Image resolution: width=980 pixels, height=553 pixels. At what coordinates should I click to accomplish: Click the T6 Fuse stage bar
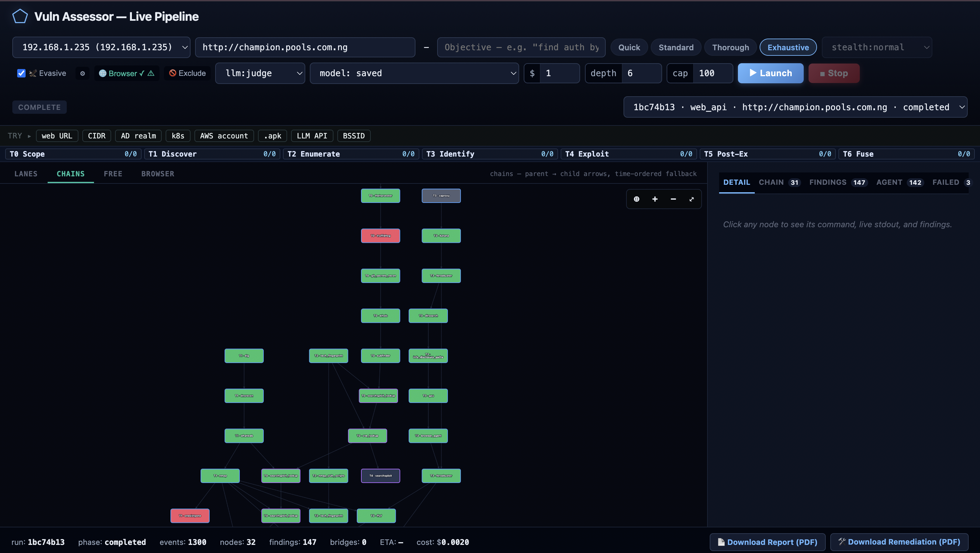click(x=906, y=154)
